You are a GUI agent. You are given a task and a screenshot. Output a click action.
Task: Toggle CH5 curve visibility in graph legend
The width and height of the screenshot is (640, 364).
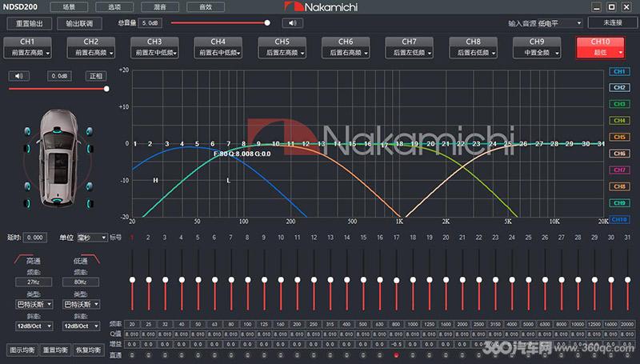(x=619, y=137)
